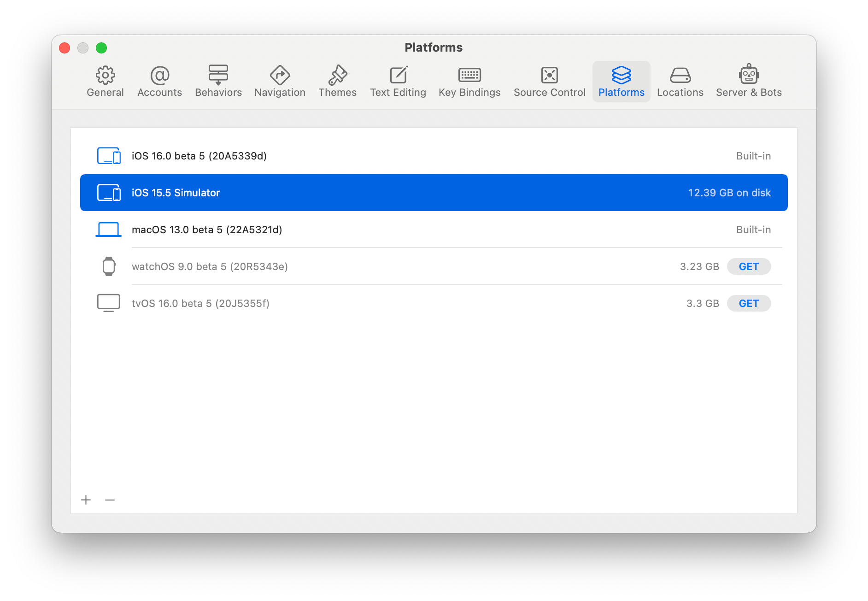
Task: Select the macOS 13.0 beta 5 (22A5321d) row
Action: click(434, 230)
